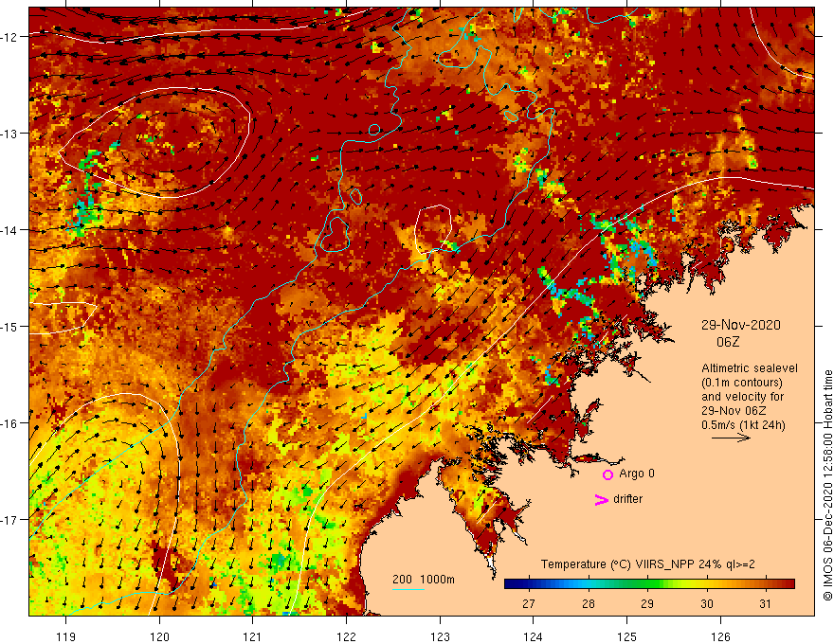Image resolution: width=834 pixels, height=644 pixels.
Task: Click the longitude axis label 122
Action: pyautogui.click(x=346, y=636)
